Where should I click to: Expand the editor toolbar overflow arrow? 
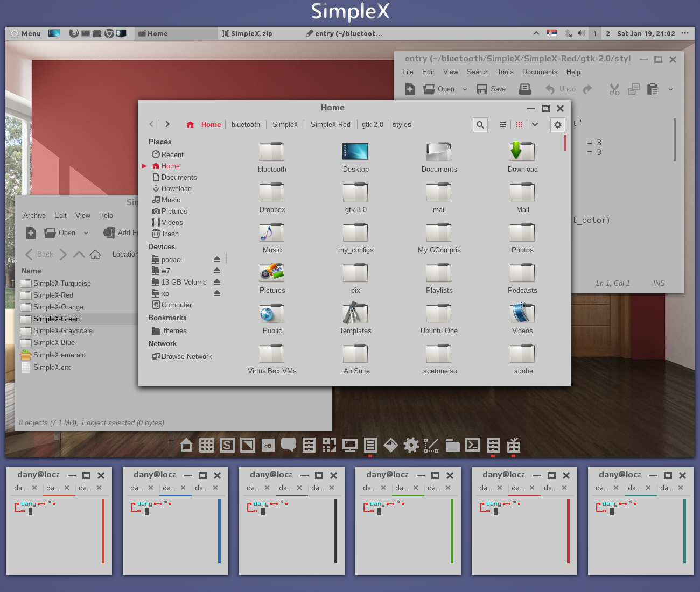coord(670,89)
